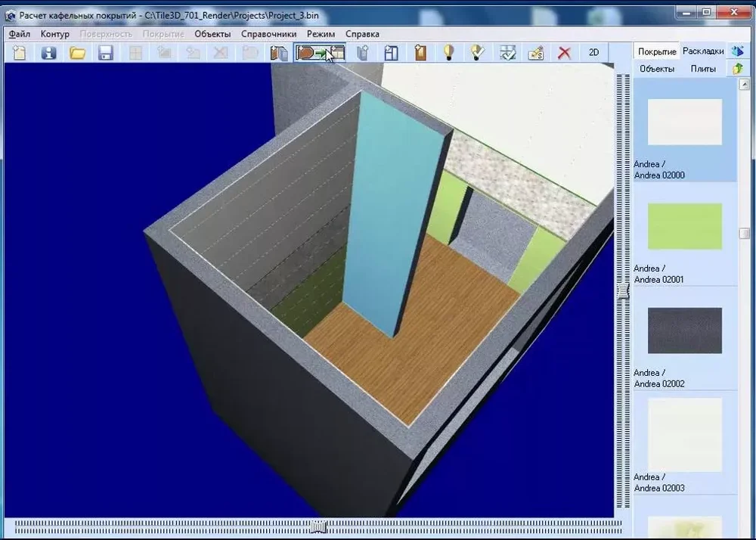The image size is (756, 540).
Task: Select the green Andrea 02001 tile swatch
Action: tap(685, 227)
